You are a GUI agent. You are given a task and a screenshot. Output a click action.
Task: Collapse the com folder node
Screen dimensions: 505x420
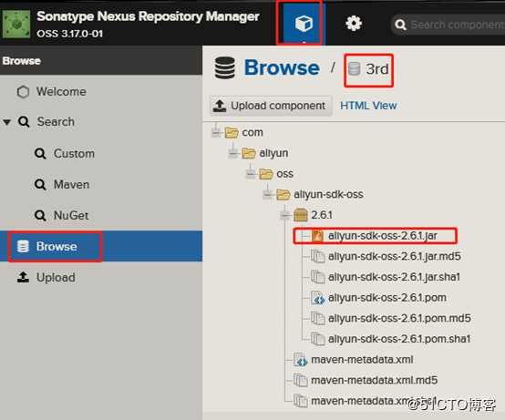(x=216, y=132)
